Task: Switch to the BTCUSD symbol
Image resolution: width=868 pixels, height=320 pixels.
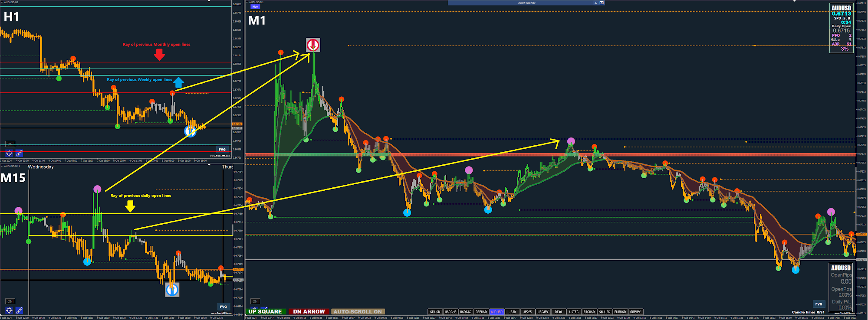Action: point(589,312)
